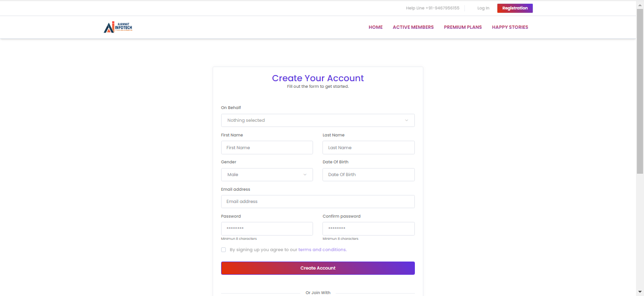This screenshot has width=644, height=296.
Task: Click the Ajannat Infotech logo
Action: coord(118,27)
